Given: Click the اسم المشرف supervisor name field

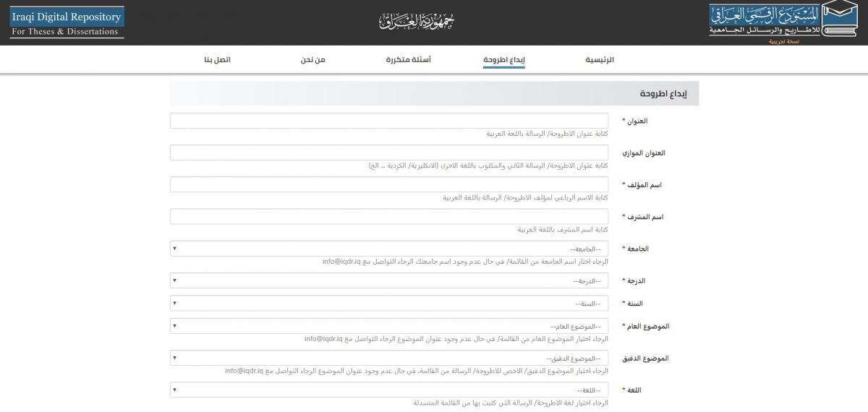Looking at the screenshot, I should (389, 217).
